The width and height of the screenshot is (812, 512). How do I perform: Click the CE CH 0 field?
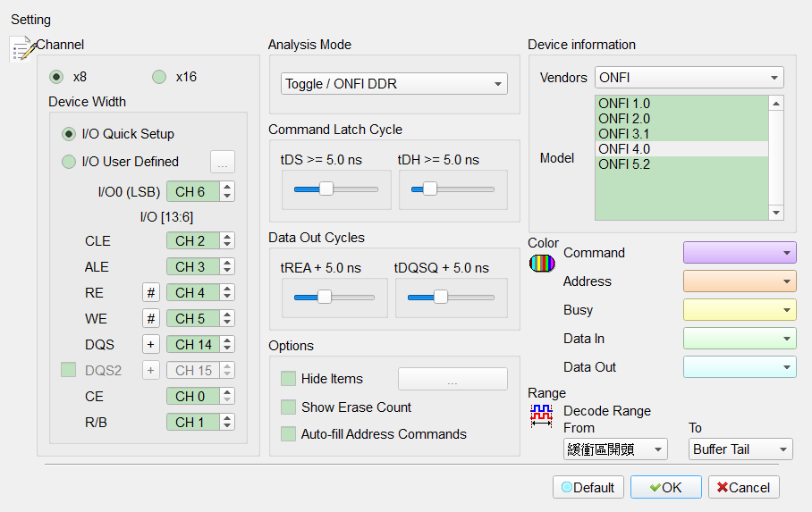193,396
